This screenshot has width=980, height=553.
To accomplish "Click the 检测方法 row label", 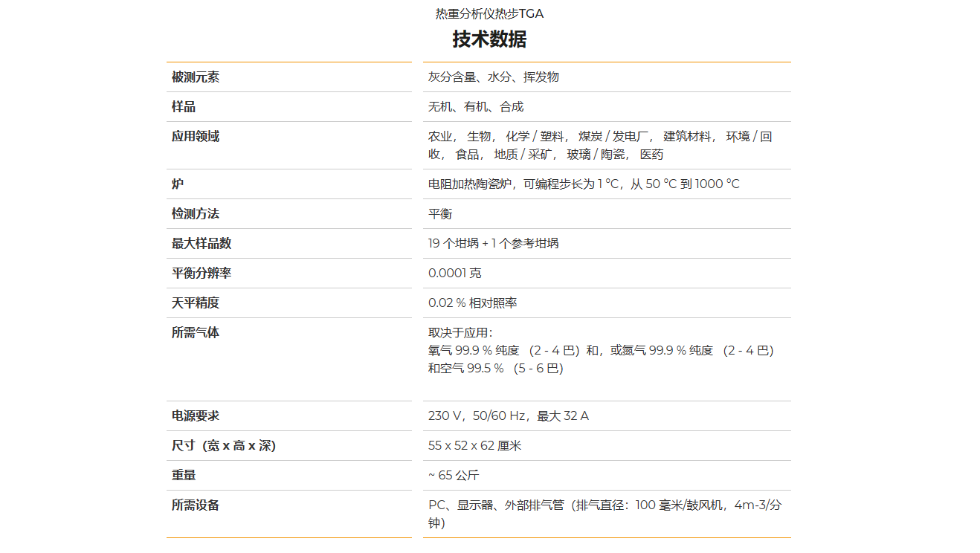I will pos(196,214).
